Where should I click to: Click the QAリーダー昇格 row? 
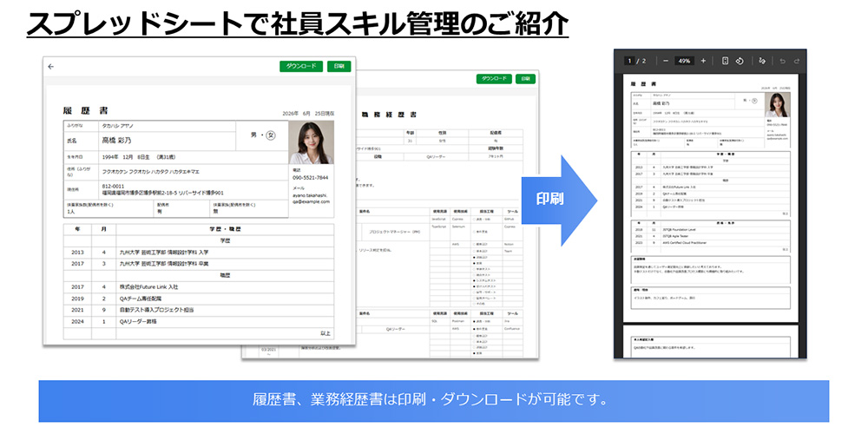(199, 321)
